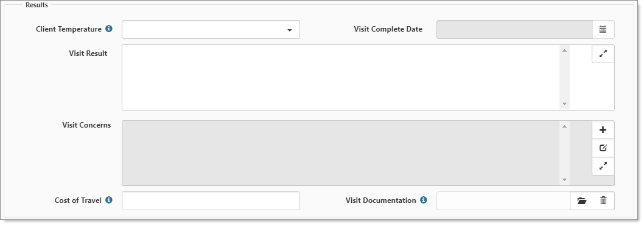Click inside the Visit Concerns list box
Image resolution: width=644 pixels, height=226 pixels.
(341, 153)
